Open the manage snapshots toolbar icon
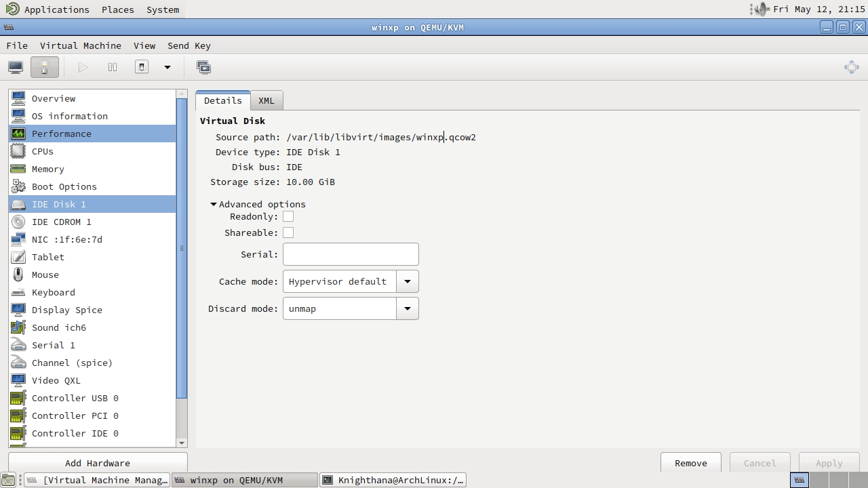 203,67
